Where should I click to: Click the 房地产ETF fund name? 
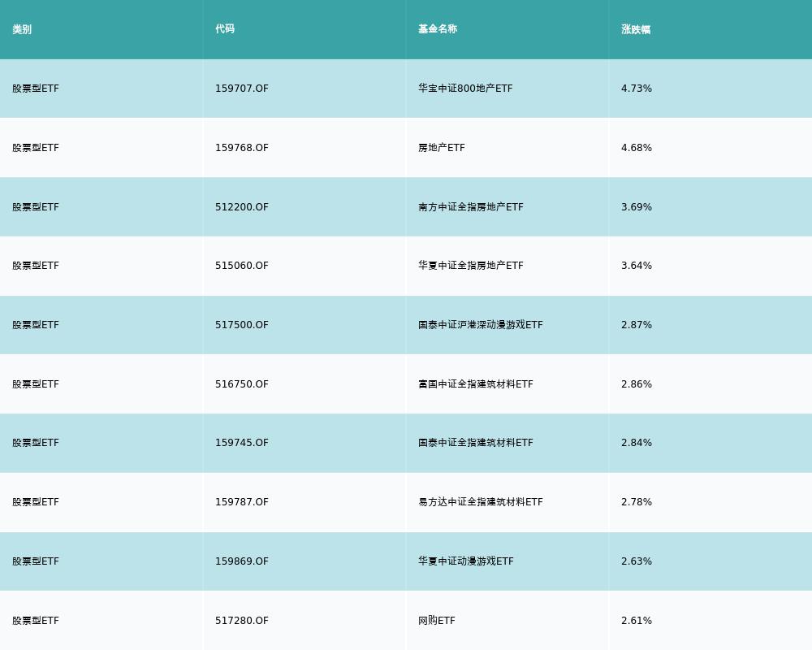coord(442,148)
